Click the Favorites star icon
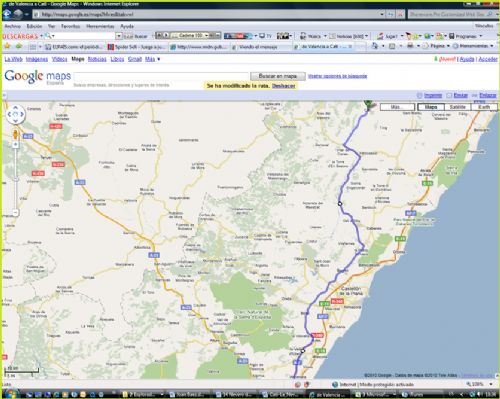 [7, 46]
